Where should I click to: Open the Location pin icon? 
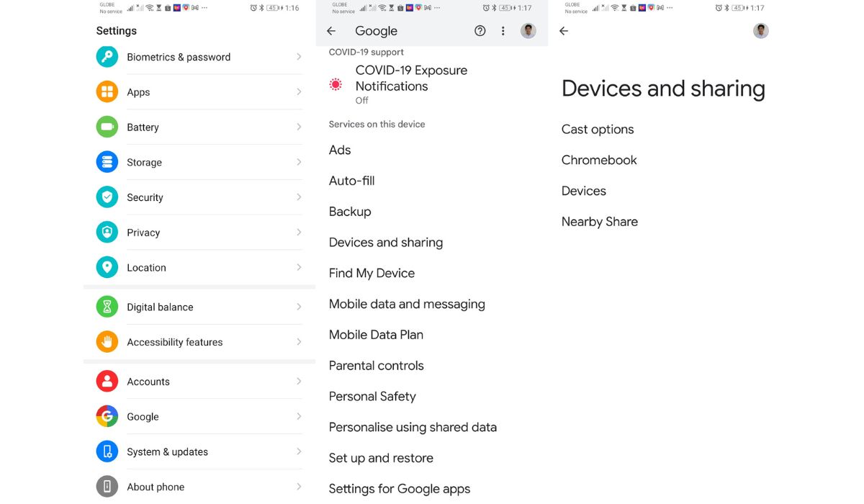107,267
